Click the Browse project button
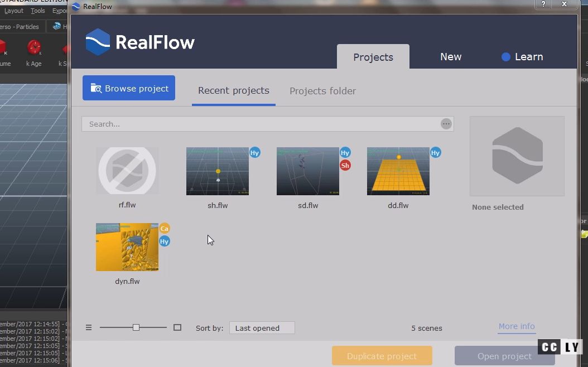Screen dimensions: 588x367 (129, 88)
